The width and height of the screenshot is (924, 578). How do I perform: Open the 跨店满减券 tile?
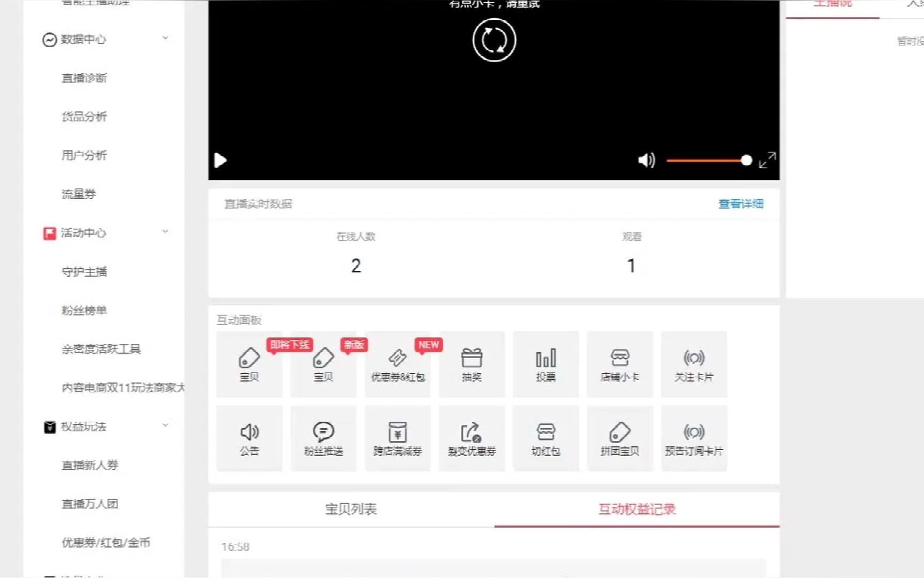pyautogui.click(x=397, y=438)
